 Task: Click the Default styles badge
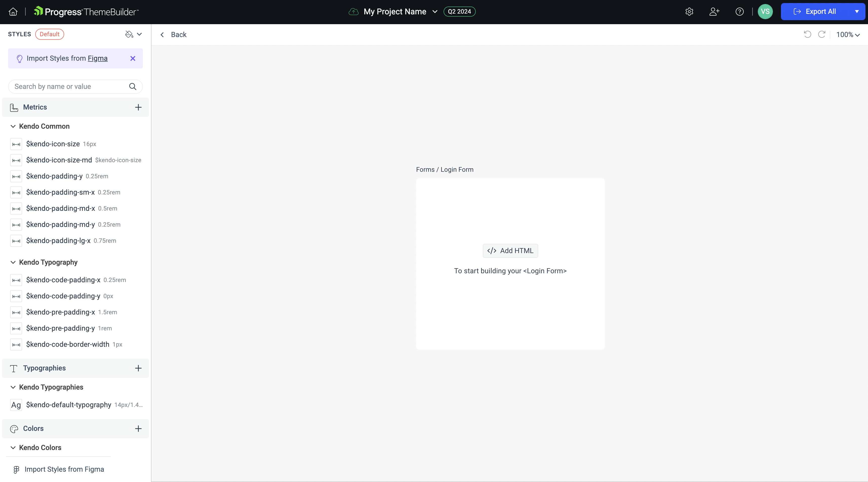(x=50, y=35)
